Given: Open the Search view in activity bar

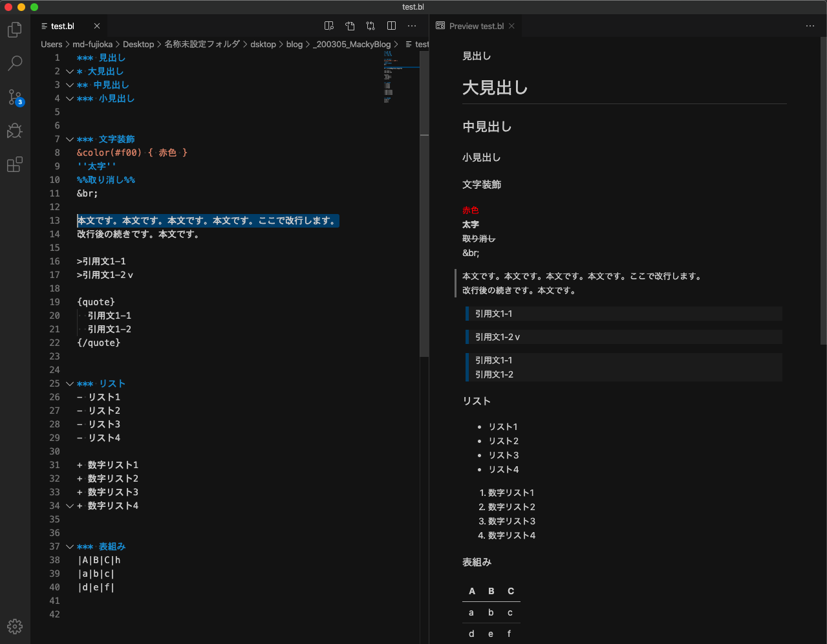Looking at the screenshot, I should [x=15, y=63].
